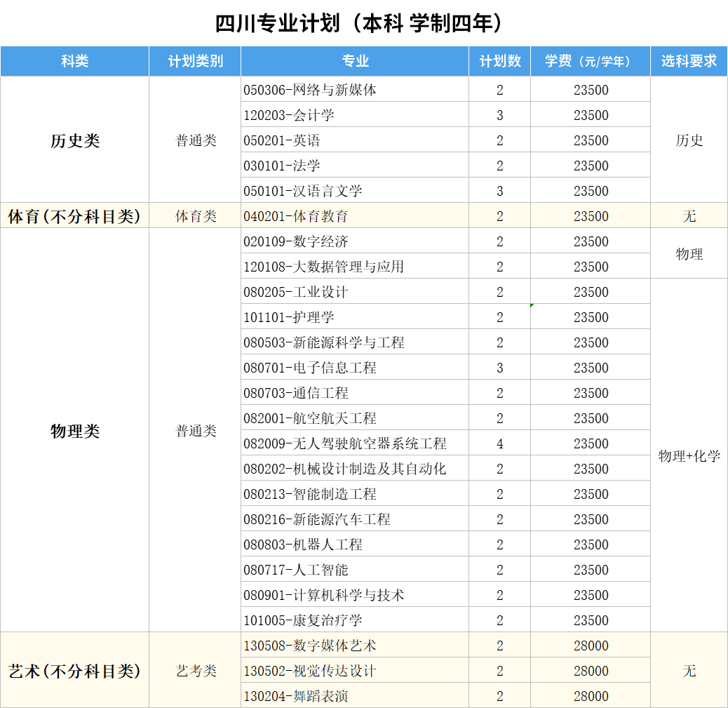This screenshot has height=708, width=728.
Task: Select the 130508-数字媒体艺术 cell
Action: pos(310,646)
